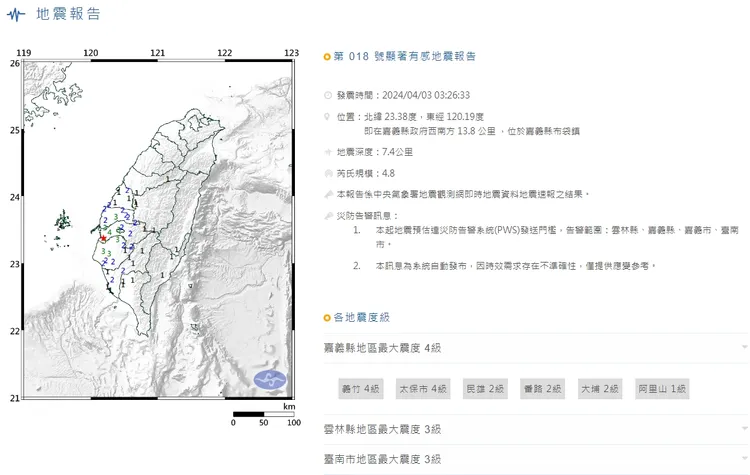Viewport: 750px width, 475px height.
Task: Click the orange circle bullet beside 各地震度級
Action: pos(327,318)
